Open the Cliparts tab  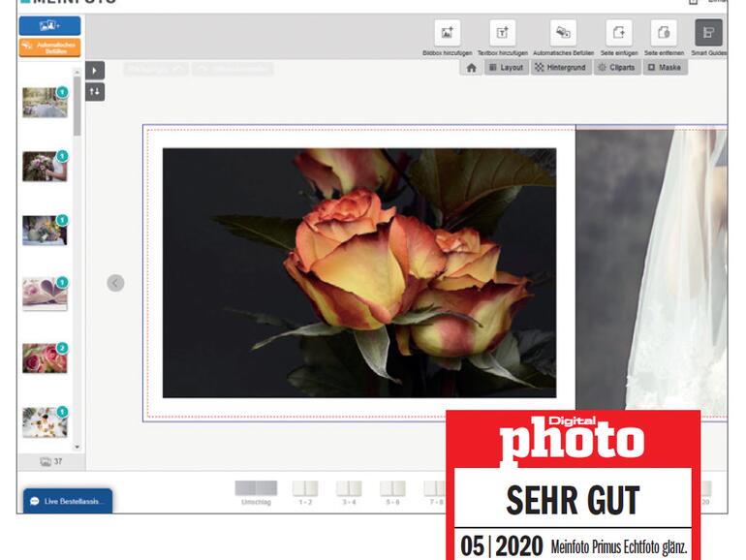pos(616,68)
